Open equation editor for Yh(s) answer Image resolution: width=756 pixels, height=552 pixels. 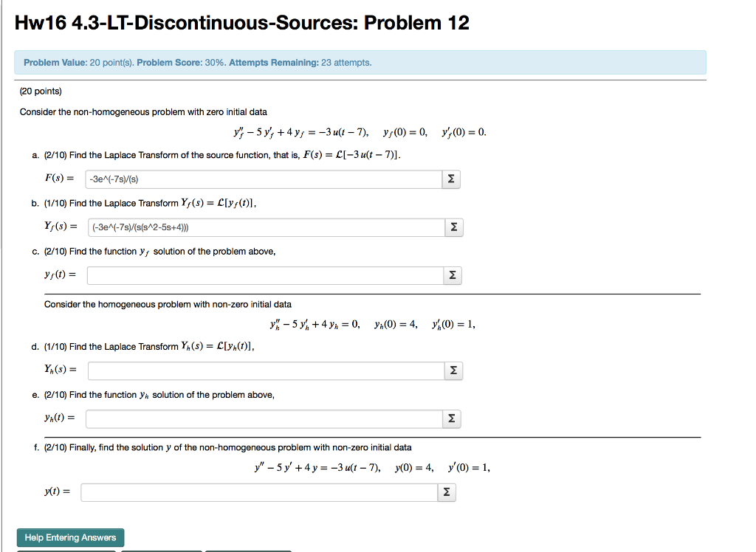(x=453, y=370)
